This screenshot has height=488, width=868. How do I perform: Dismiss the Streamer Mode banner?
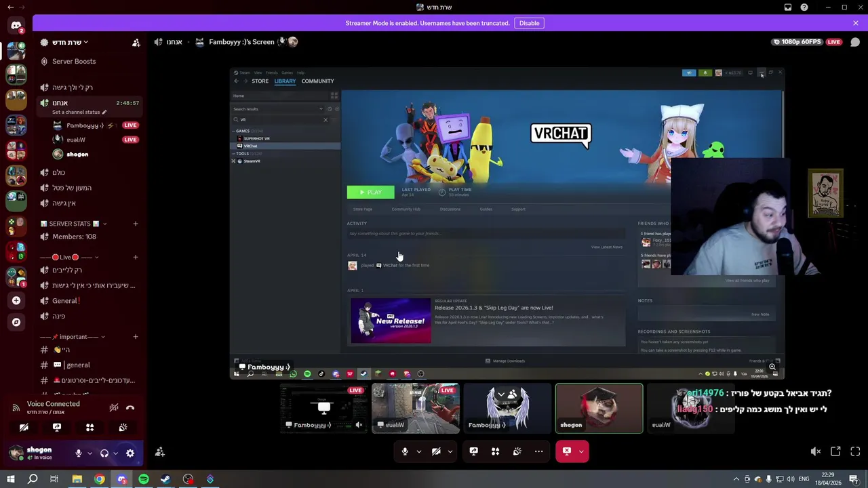pyautogui.click(x=856, y=23)
